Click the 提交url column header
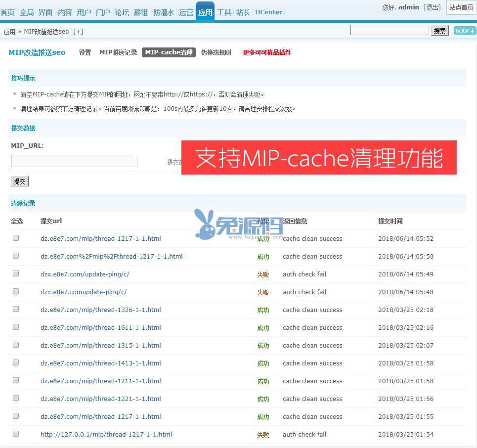The height and width of the screenshot is (448, 477). (51, 221)
